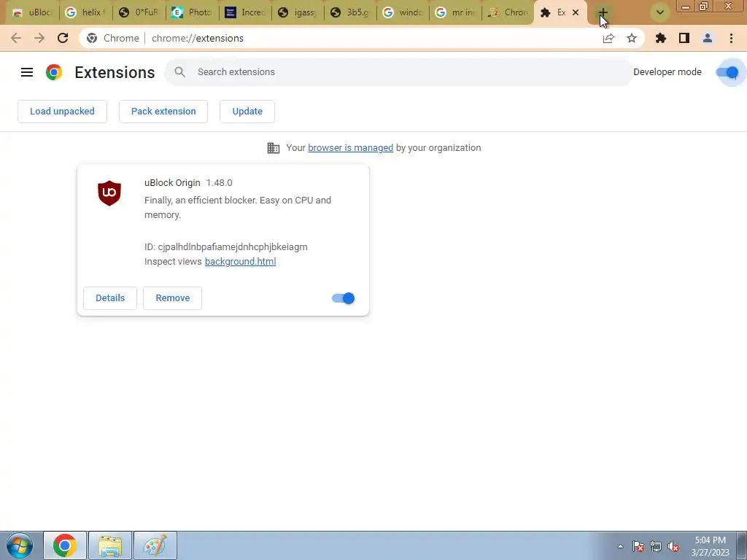Open the Extensions puzzle icon in toolbar
Screen dimensions: 747x560
tap(661, 38)
